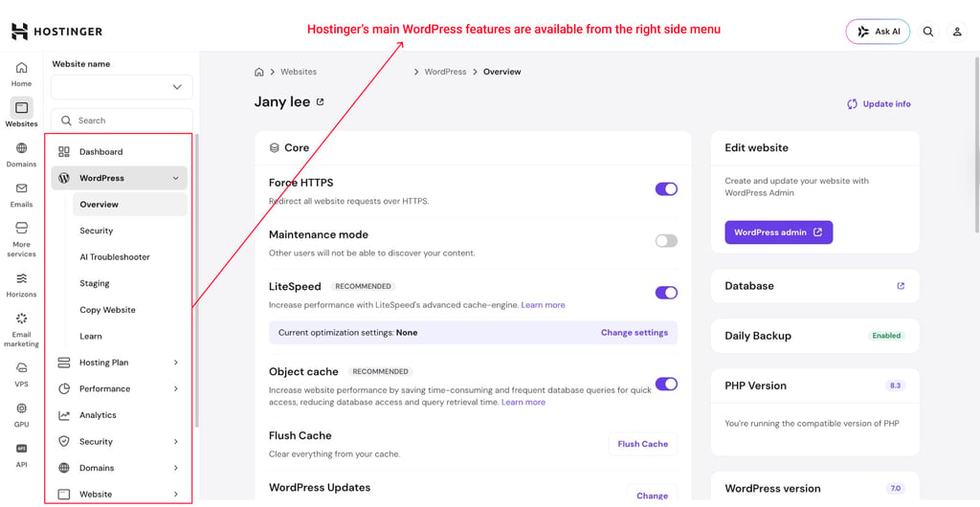This screenshot has width=980, height=507.
Task: Click the search magnifier icon in header
Action: 928,32
